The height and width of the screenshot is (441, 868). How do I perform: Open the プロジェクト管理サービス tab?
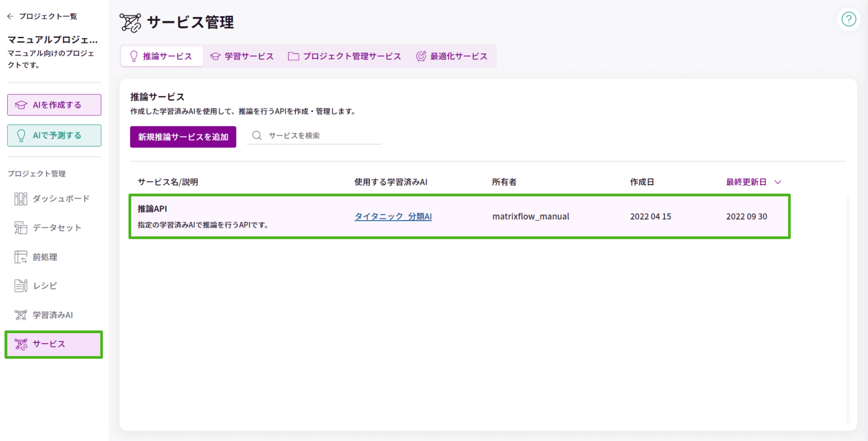coord(345,56)
